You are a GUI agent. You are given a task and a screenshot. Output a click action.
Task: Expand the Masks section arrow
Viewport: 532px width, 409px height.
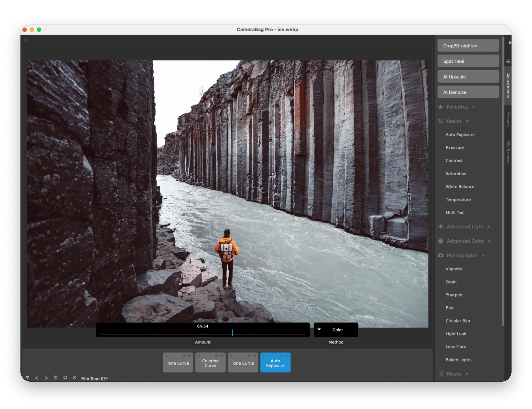point(467,374)
